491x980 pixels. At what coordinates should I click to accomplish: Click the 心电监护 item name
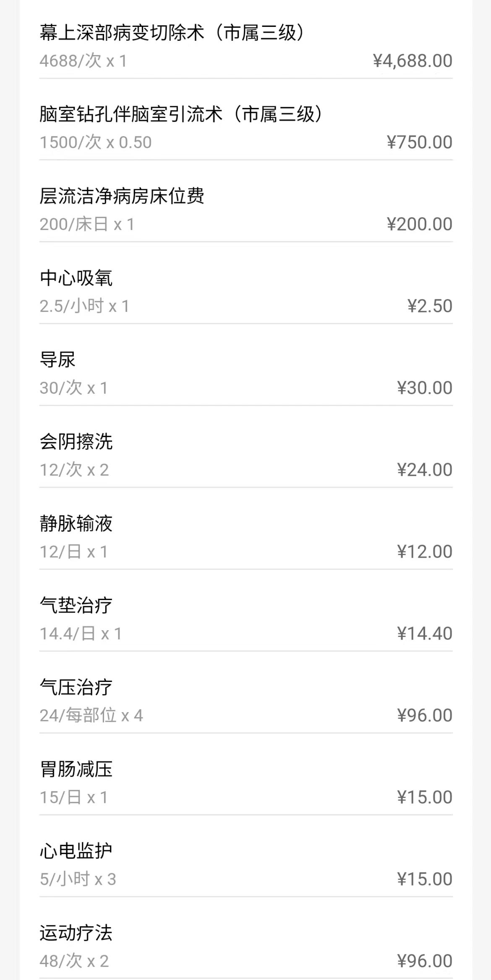pyautogui.click(x=76, y=851)
